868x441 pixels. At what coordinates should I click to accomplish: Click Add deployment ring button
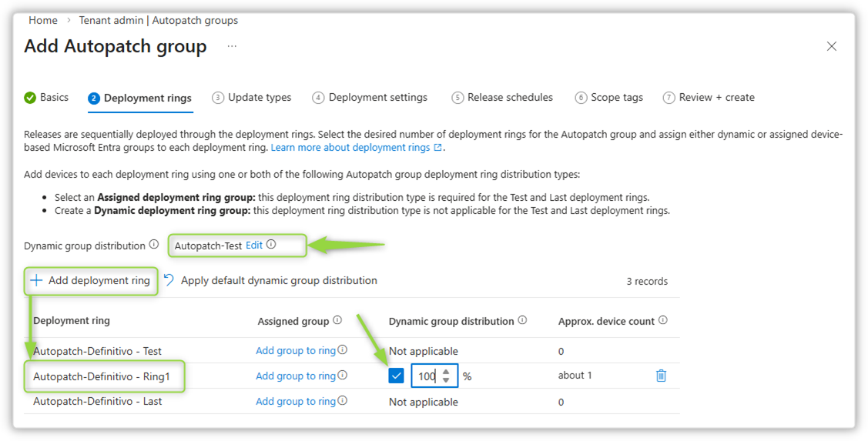91,281
